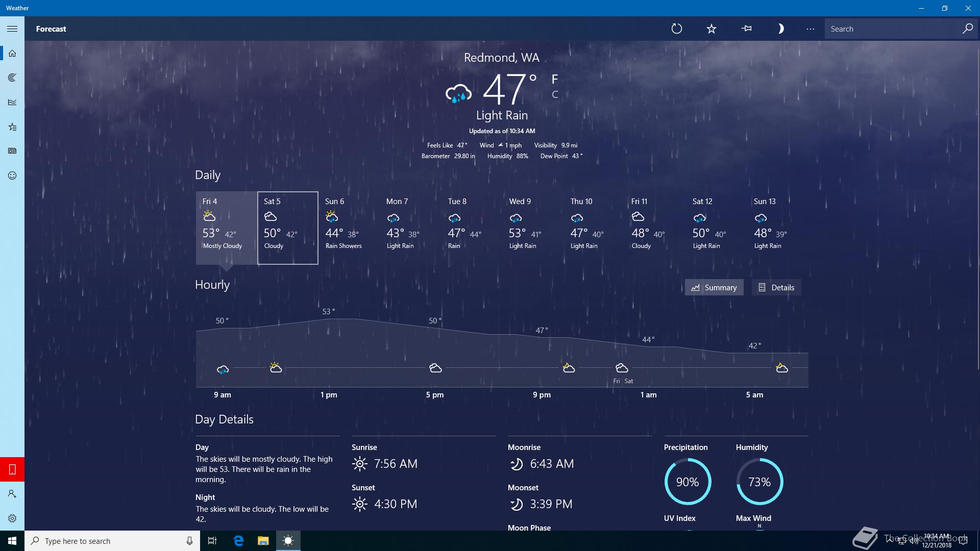Screen dimensions: 980x551
Task: Click the 73% Humidity gauge
Action: coord(759,482)
